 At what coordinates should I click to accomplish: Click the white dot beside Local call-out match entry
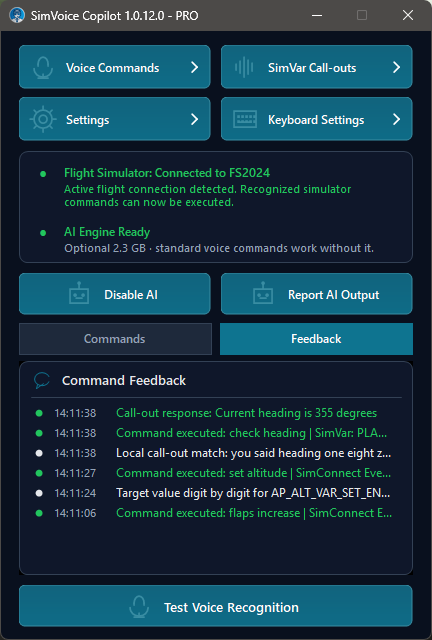39,453
